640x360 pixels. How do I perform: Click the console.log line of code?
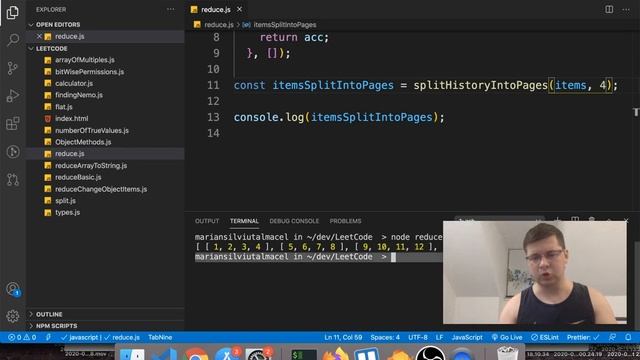pyautogui.click(x=339, y=118)
